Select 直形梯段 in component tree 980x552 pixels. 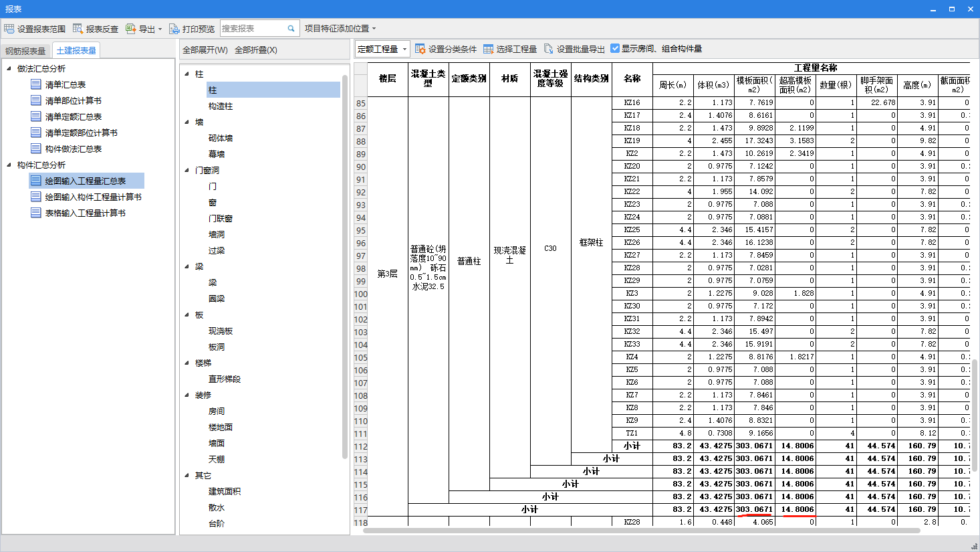(225, 379)
